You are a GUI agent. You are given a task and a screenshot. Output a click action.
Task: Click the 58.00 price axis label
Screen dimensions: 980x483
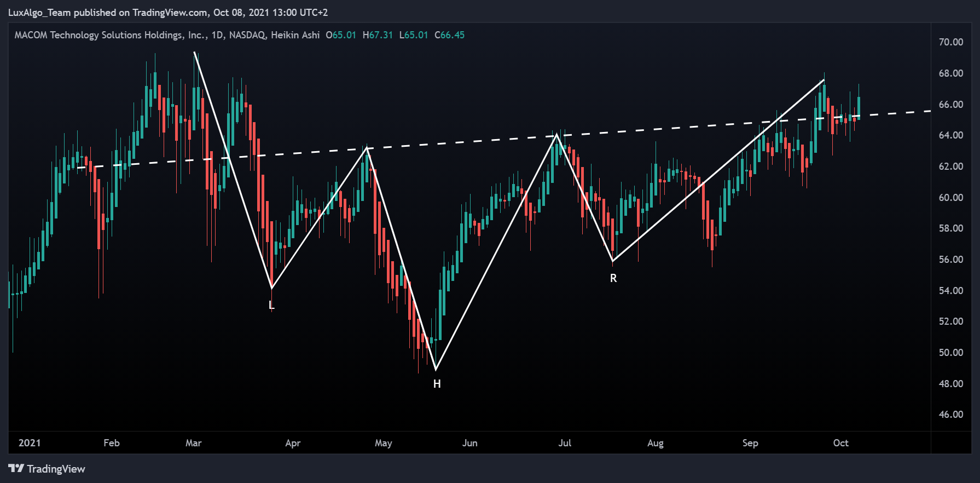951,228
